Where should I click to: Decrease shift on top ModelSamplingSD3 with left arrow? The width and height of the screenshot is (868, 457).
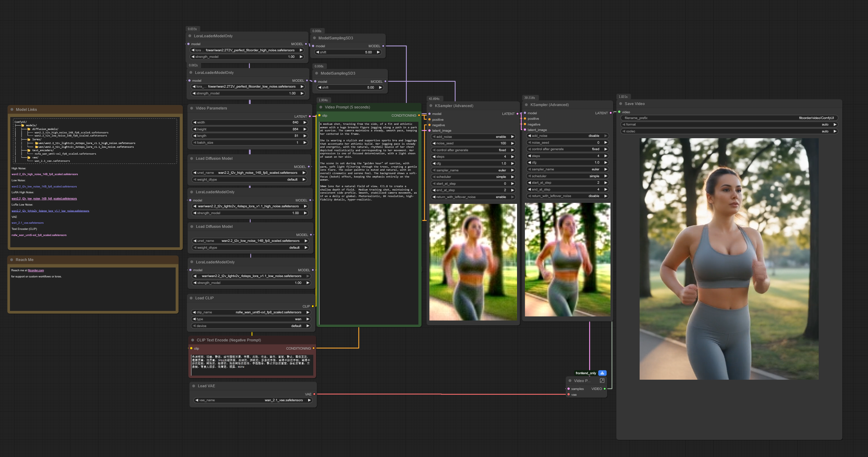(x=317, y=52)
